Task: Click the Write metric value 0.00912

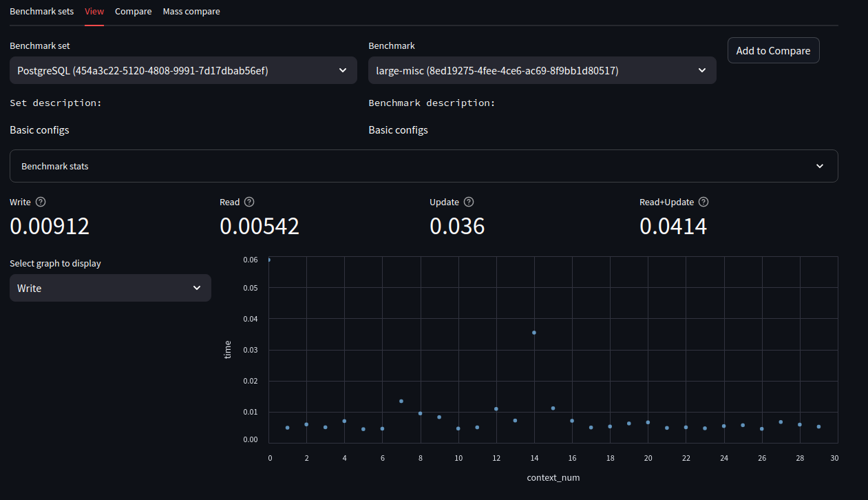Action: pyautogui.click(x=49, y=226)
